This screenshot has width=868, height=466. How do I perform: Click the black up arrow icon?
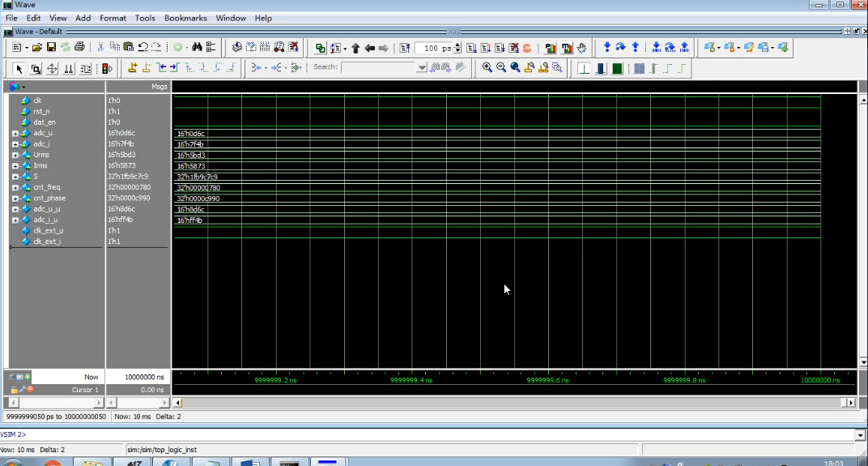click(x=355, y=48)
